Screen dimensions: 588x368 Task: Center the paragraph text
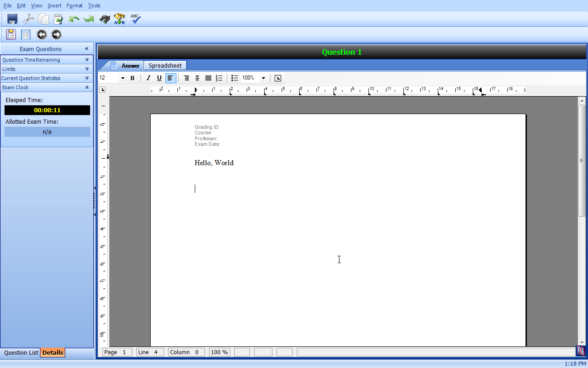[197, 78]
